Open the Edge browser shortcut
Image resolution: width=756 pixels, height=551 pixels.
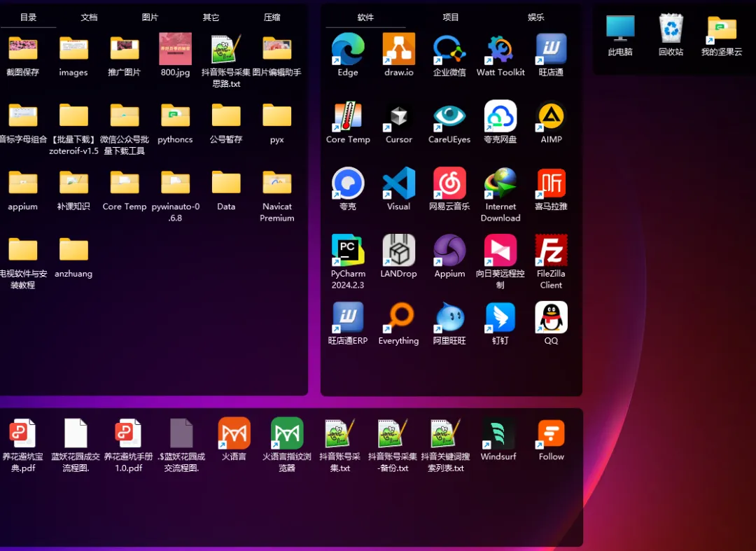tap(348, 49)
